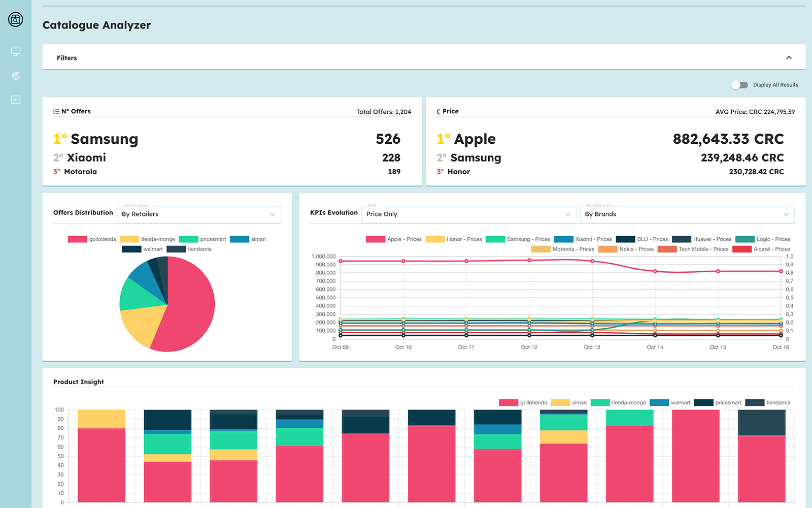Toggle pricesmart legend in Product Insight
This screenshot has width=812, height=508.
click(x=718, y=403)
